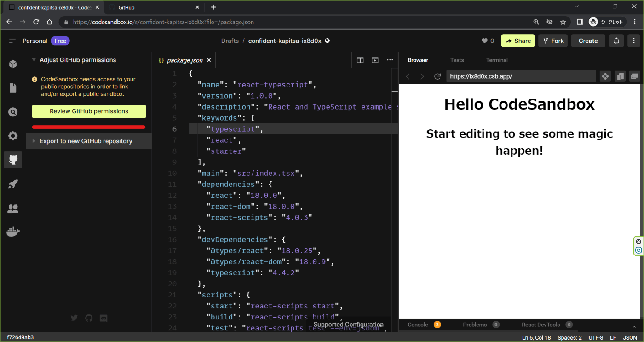Toggle the preview window icon in editor toolbar
Screen dimensions: 644x342
coord(375,60)
